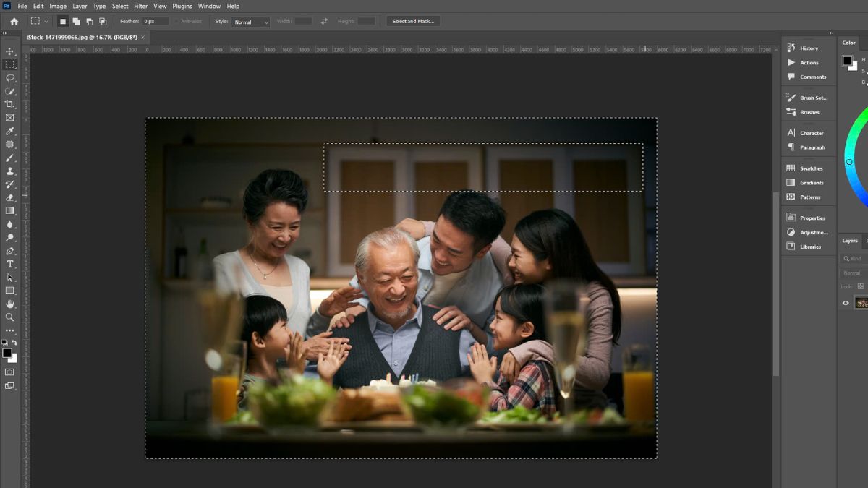The height and width of the screenshot is (488, 868).
Task: Select the Dodge tool
Action: (9, 237)
